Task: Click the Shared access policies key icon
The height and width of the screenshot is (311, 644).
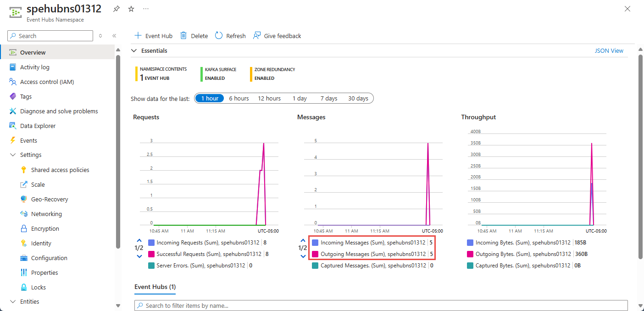Action: (24, 170)
